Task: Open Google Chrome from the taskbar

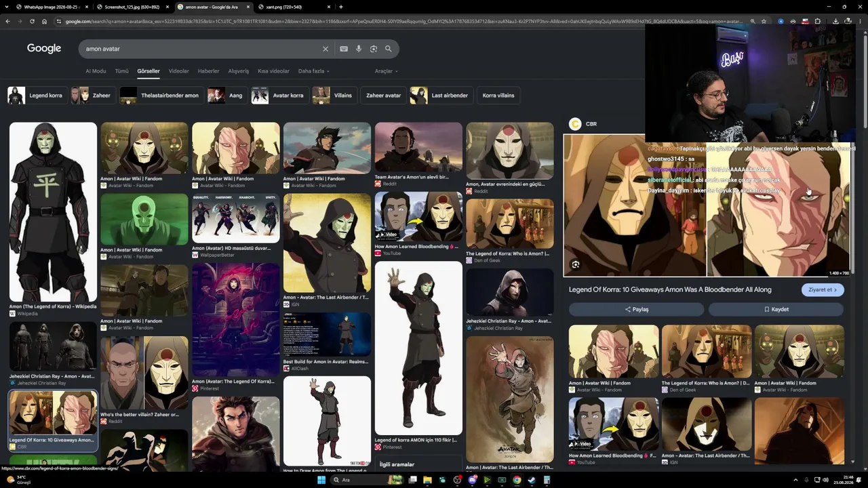Action: click(517, 480)
